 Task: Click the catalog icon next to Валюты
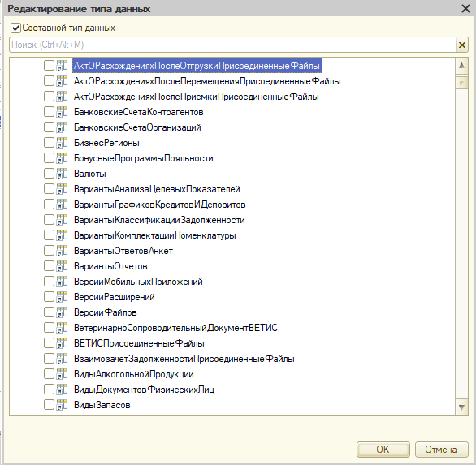[62, 174]
